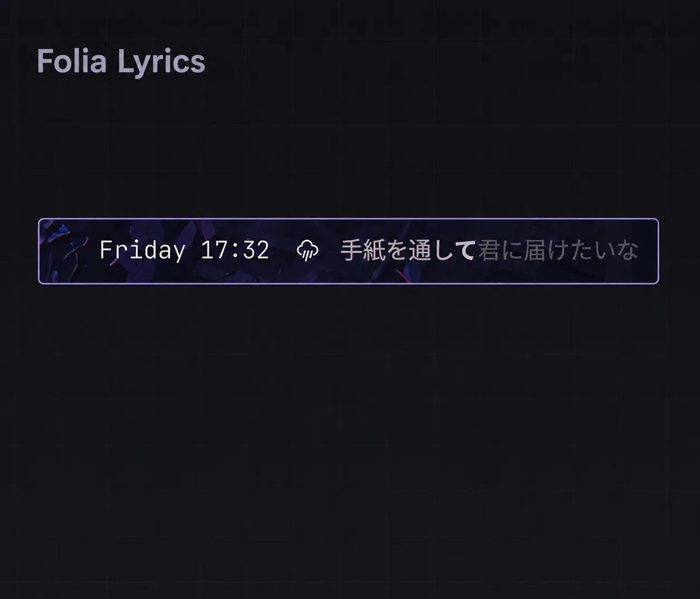Image resolution: width=700 pixels, height=599 pixels.
Task: Click the kanji 届 in the upcoming lyric
Action: pos(535,251)
